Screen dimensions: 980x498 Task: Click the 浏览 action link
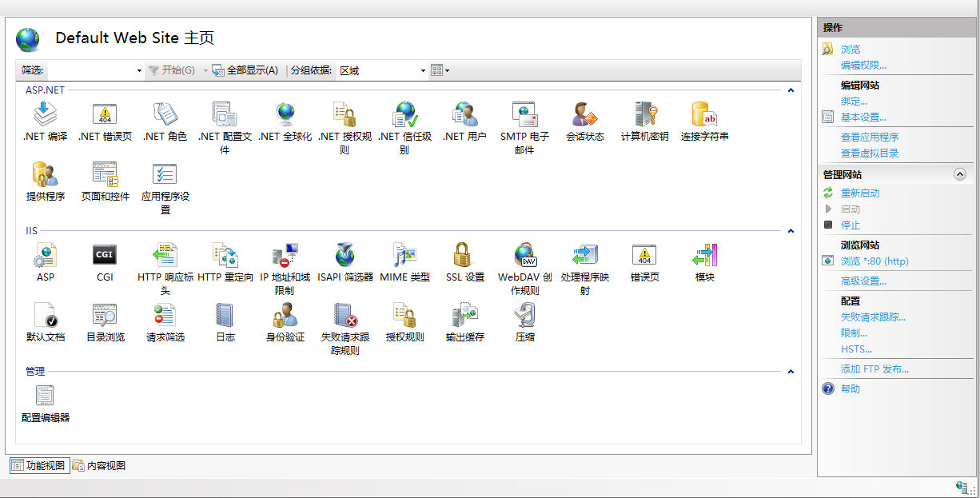[x=851, y=50]
